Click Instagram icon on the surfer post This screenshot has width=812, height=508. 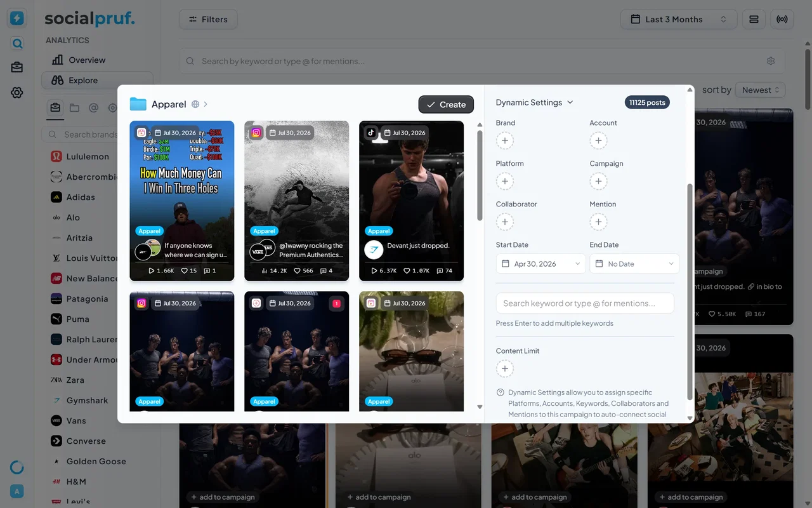point(256,133)
